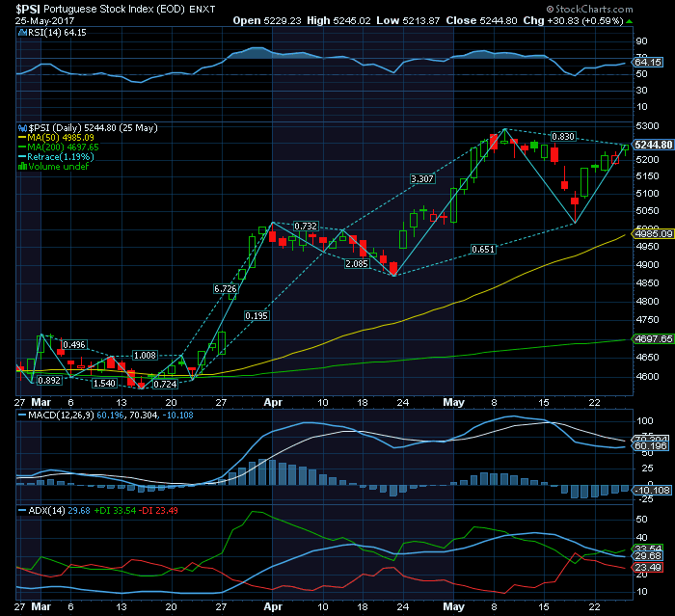This screenshot has width=675, height=616.
Task: Click the volume bars icon before Volume undef
Action: (x=22, y=166)
